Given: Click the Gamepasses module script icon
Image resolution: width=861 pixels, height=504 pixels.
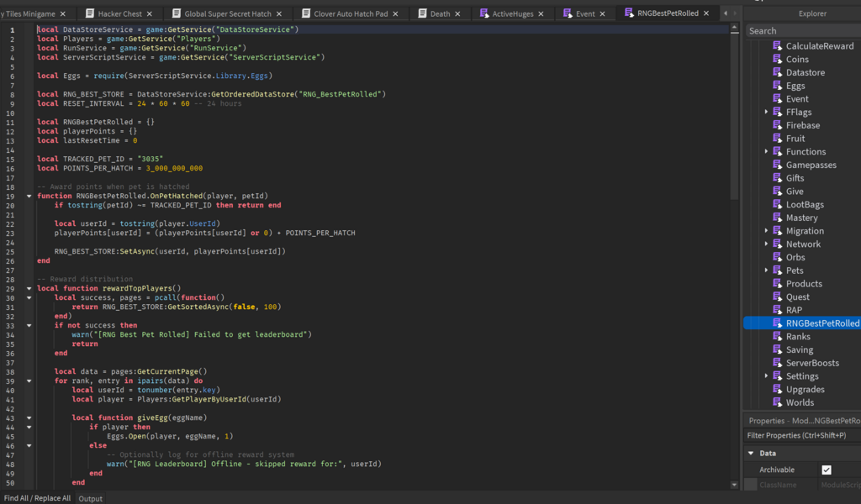Looking at the screenshot, I should click(x=778, y=165).
